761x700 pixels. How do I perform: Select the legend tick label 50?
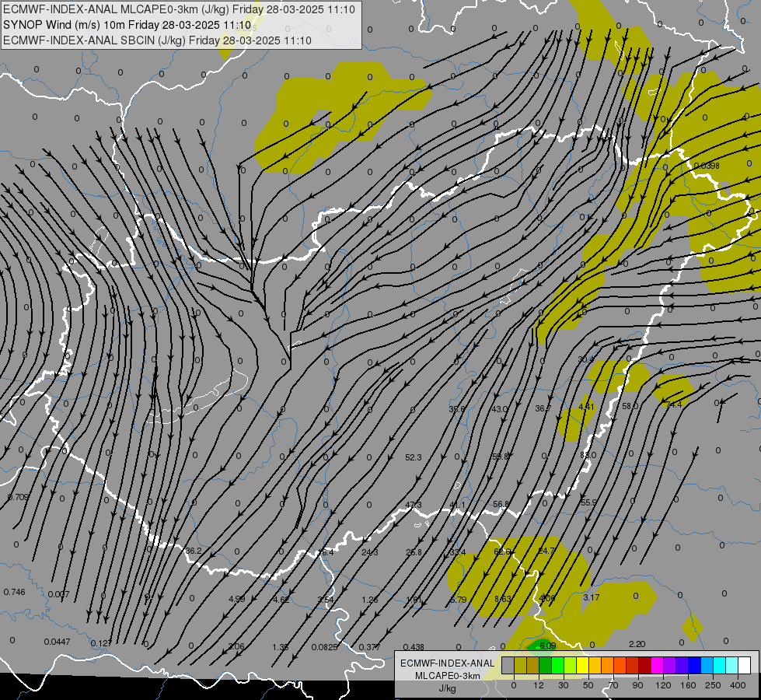pyautogui.click(x=588, y=685)
